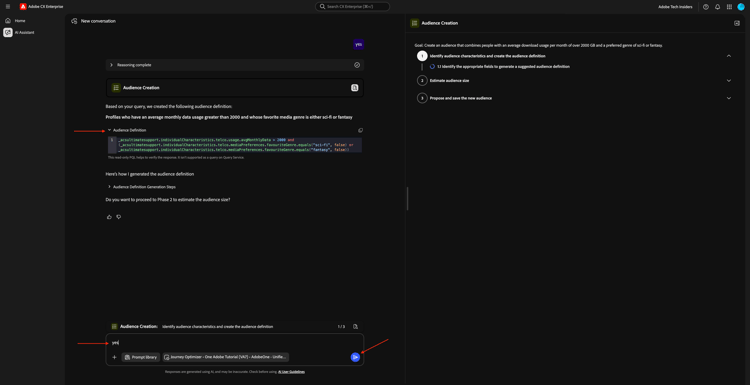Expand the Reasoning complete section
The width and height of the screenshot is (750, 385).
pos(111,65)
